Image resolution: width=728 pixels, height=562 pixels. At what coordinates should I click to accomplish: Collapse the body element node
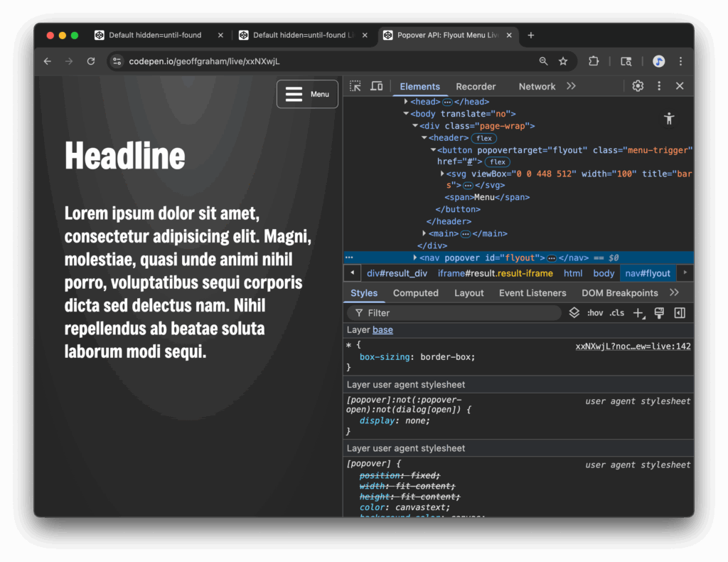tap(406, 113)
